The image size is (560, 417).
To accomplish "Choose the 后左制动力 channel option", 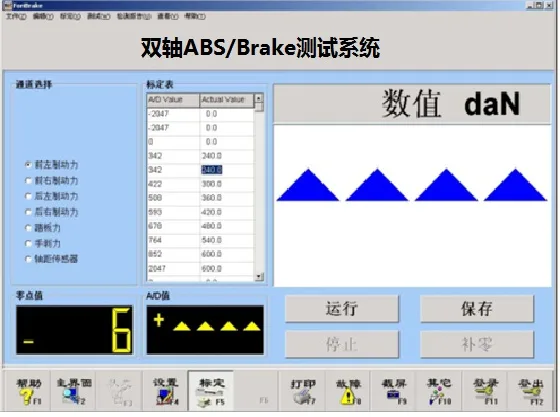I will [28, 196].
